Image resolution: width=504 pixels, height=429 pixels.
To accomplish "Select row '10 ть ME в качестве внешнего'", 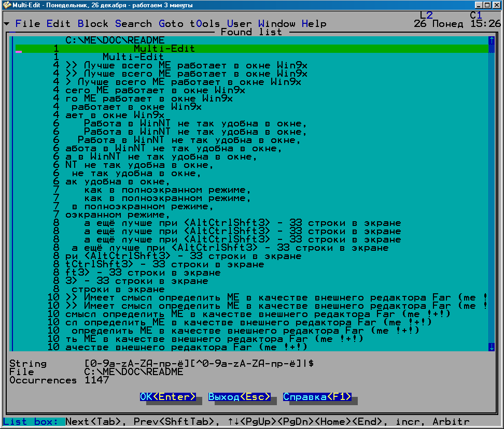I will click(251, 339).
